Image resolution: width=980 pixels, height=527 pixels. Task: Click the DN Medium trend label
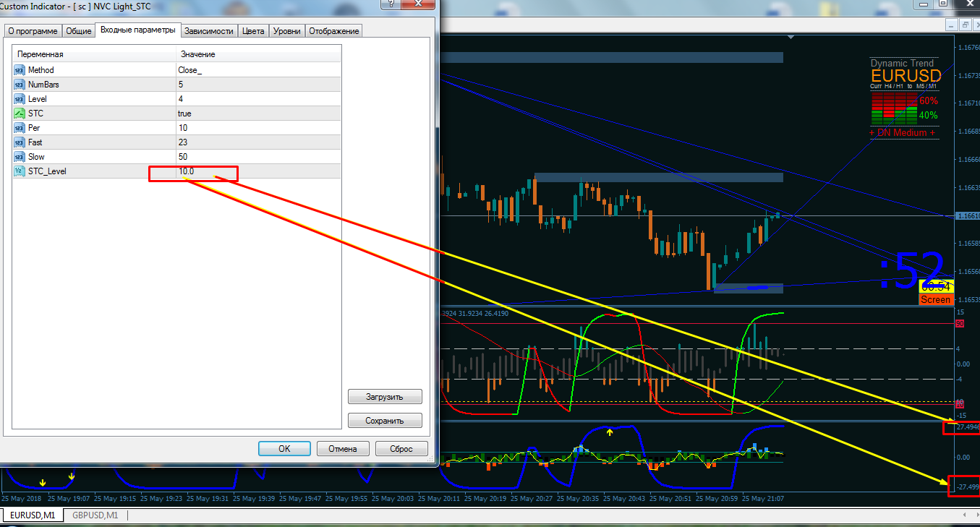(902, 132)
